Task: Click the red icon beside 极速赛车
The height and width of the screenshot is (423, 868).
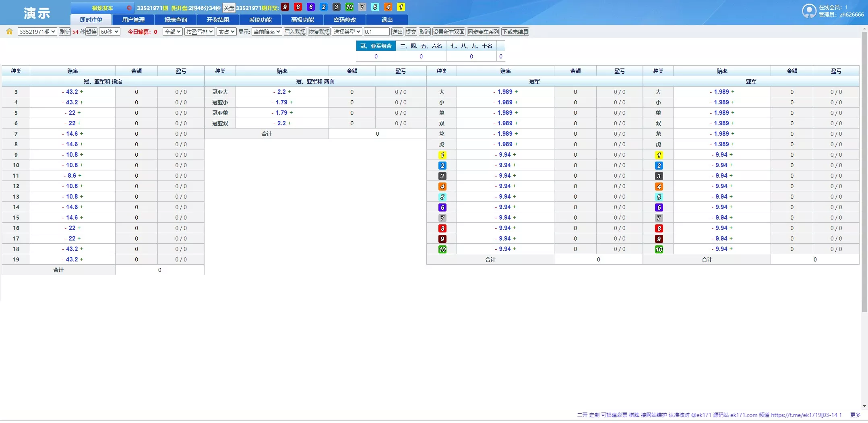Action: [129, 8]
